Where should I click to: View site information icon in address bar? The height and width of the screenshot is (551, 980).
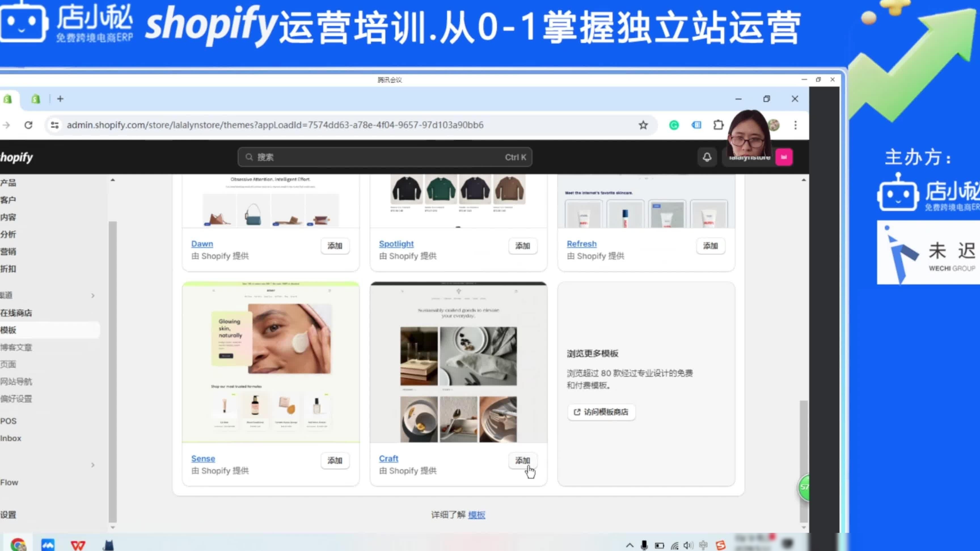pos(54,125)
